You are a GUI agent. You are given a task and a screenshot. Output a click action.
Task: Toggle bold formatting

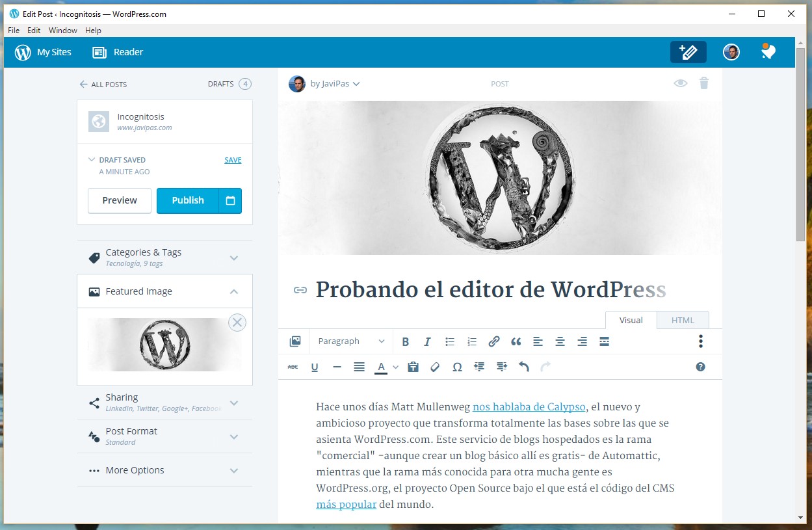[x=406, y=341]
